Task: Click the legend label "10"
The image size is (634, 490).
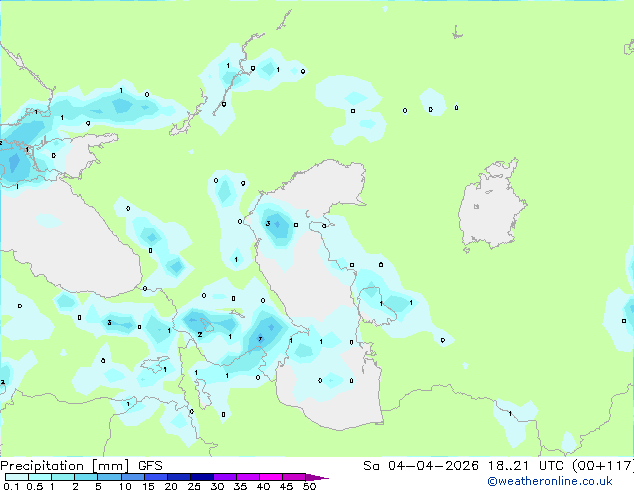Action: pyautogui.click(x=125, y=486)
